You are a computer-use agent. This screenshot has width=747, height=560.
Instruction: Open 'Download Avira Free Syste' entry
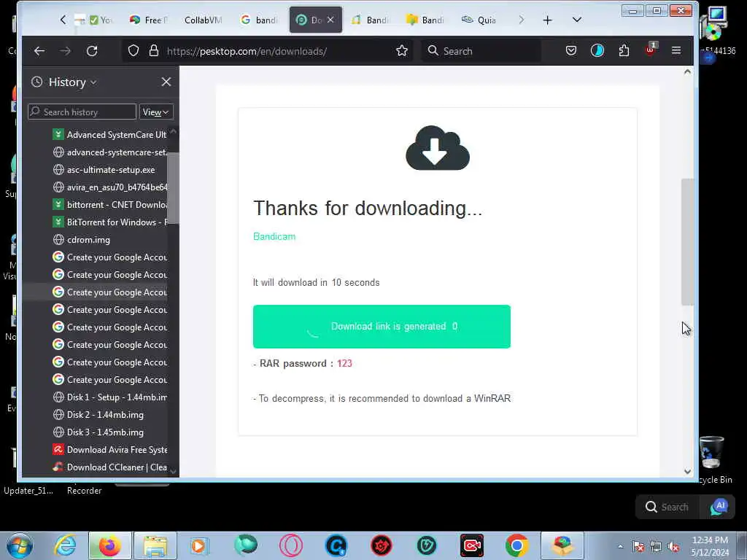109,450
